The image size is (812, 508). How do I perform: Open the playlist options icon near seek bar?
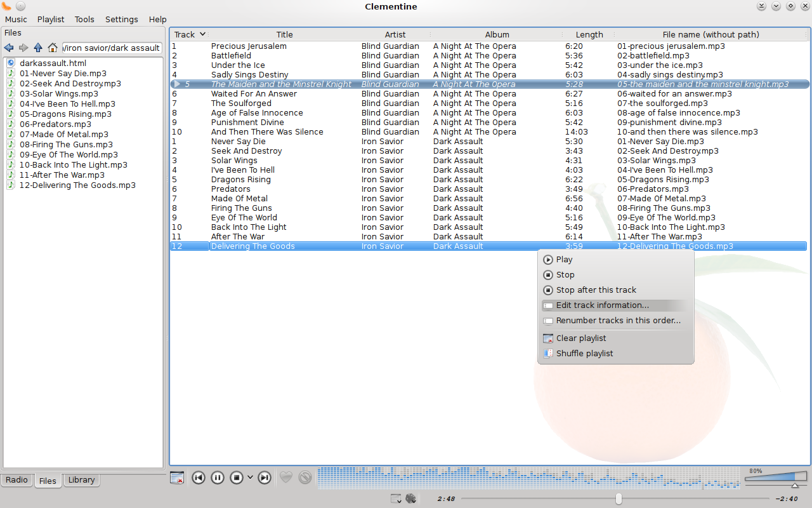(x=396, y=498)
